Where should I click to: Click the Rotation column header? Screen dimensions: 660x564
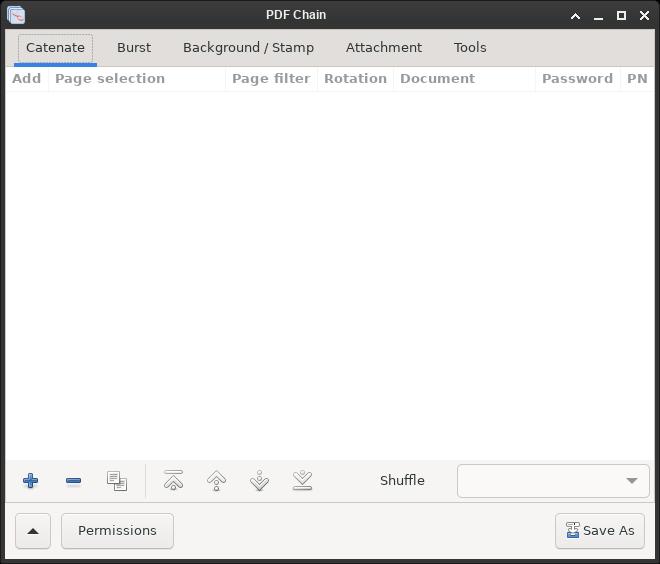356,79
